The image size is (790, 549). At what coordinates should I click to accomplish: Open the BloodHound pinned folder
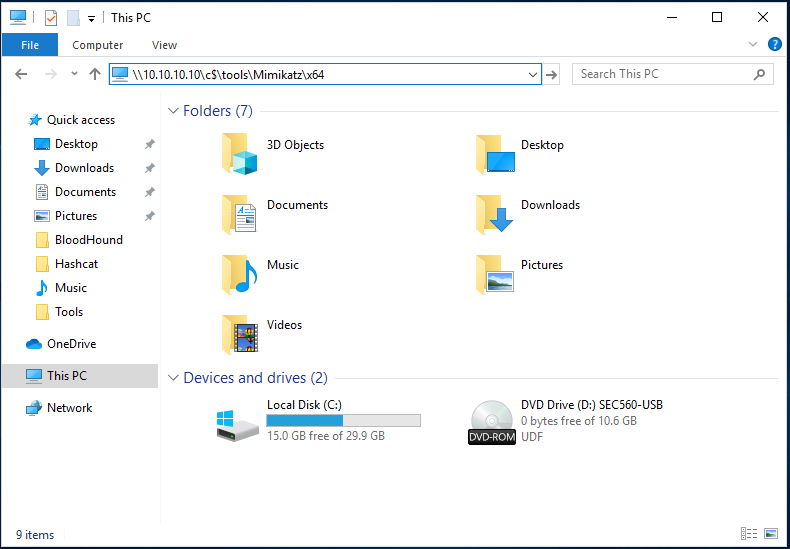click(89, 240)
